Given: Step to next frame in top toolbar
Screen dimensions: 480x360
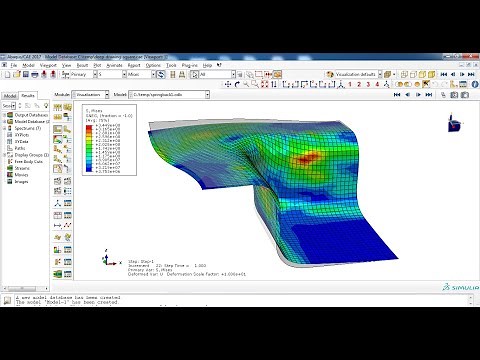Looking at the screenshot, I should click(x=462, y=74).
